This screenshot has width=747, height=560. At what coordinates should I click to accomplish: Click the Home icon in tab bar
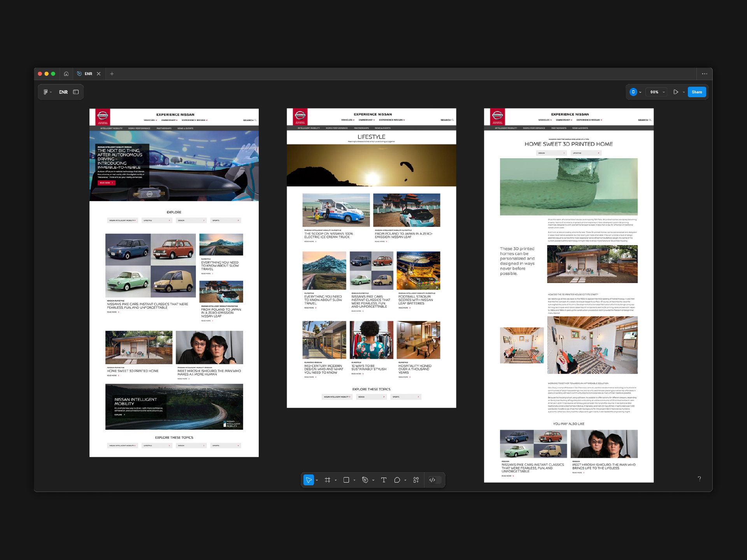(66, 73)
